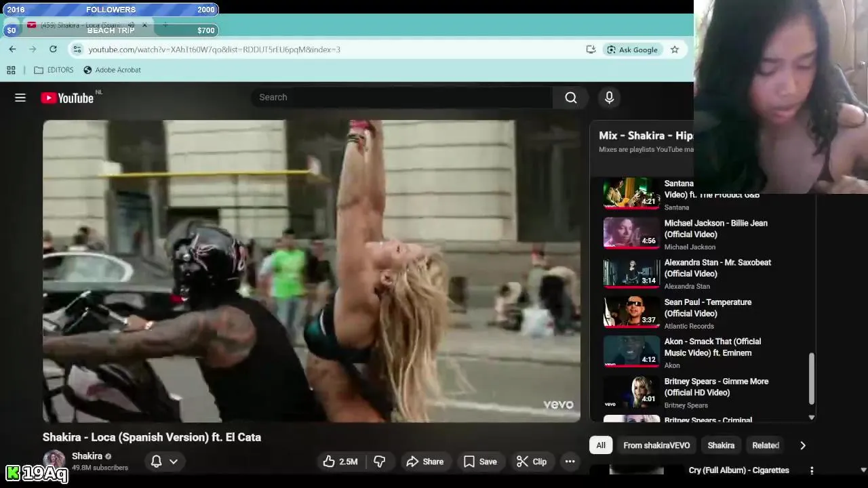
Task: Open Shakira channel name link
Action: coord(87,456)
